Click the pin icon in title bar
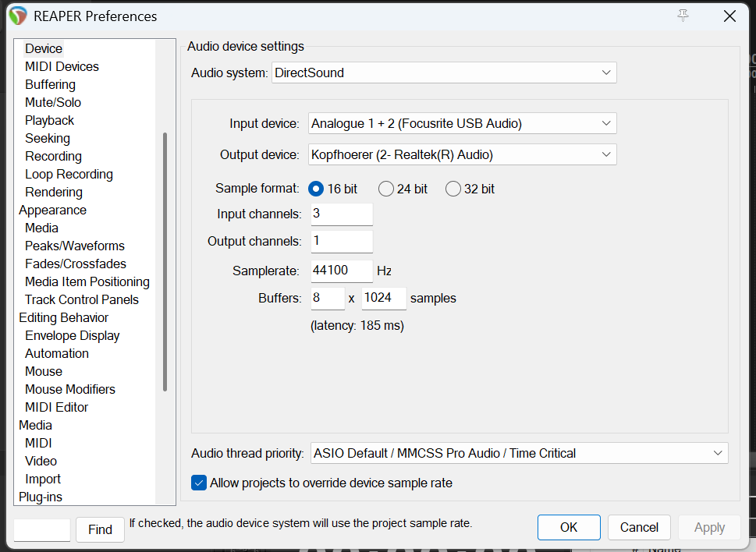This screenshot has height=552, width=756. click(683, 16)
